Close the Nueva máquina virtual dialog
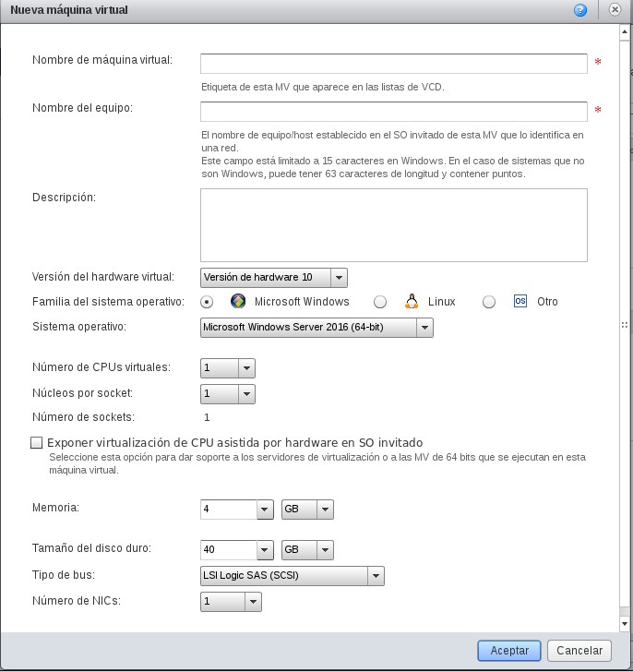The image size is (633, 672). [614, 10]
